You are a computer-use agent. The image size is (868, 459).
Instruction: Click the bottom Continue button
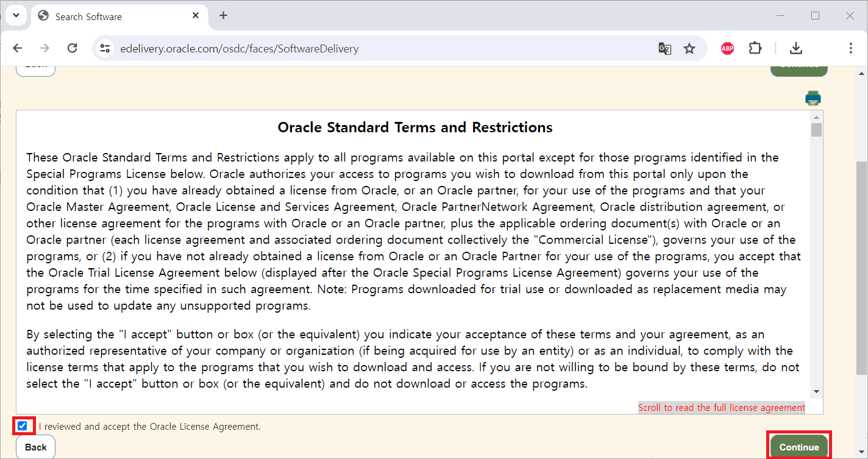tap(799, 447)
